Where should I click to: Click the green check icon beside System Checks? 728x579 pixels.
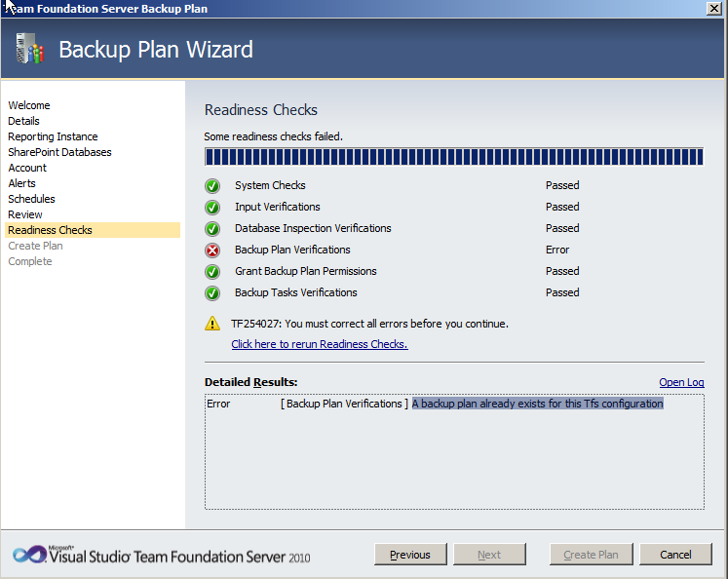[x=212, y=186]
